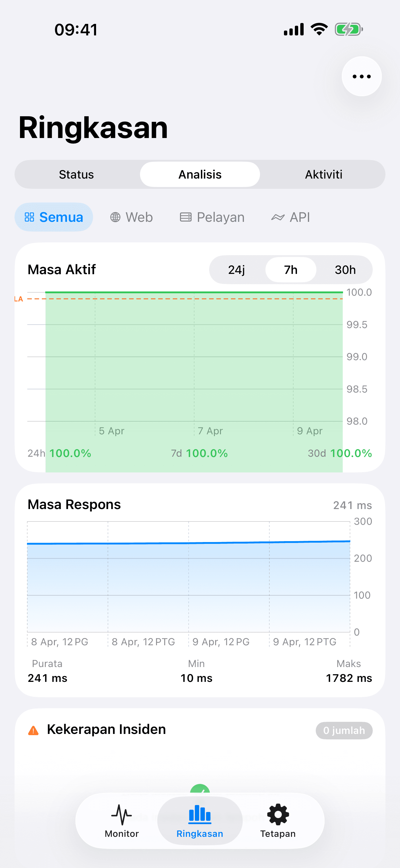Tap the API trend-line icon
The height and width of the screenshot is (868, 400).
278,217
